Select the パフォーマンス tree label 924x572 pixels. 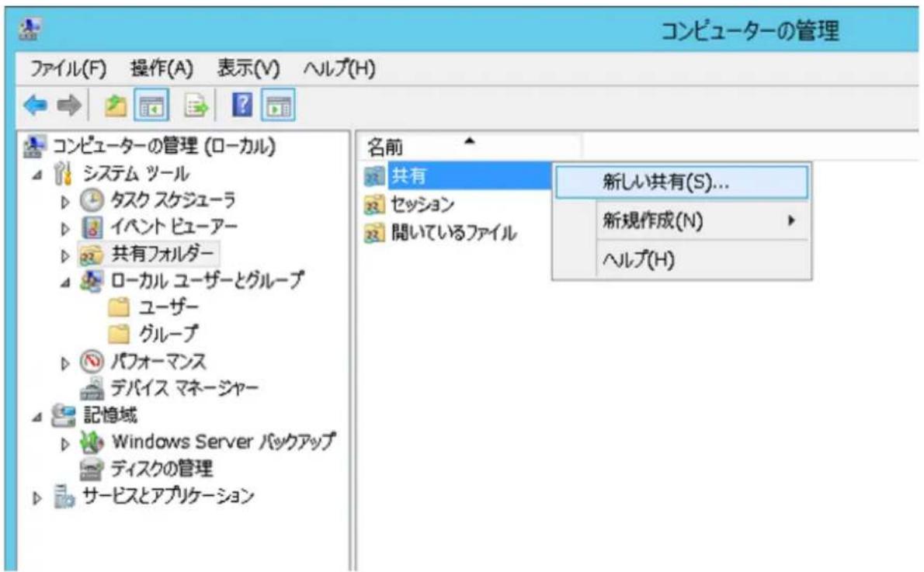pyautogui.click(x=158, y=361)
